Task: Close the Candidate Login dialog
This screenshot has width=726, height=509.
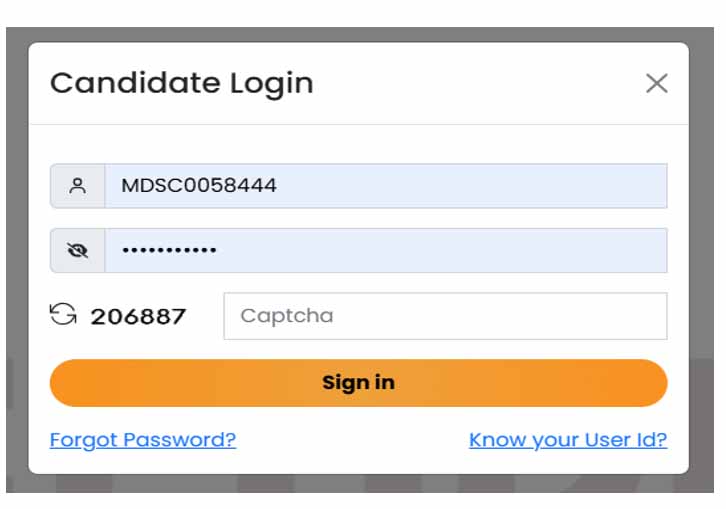Action: click(656, 83)
